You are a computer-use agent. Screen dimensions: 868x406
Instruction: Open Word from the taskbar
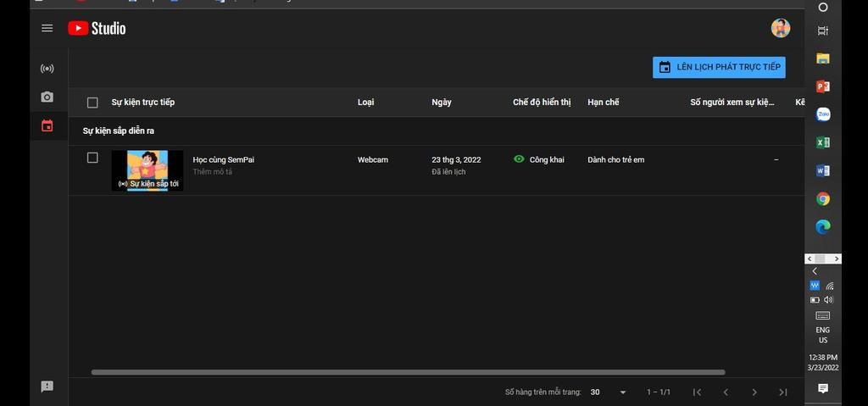(x=823, y=170)
